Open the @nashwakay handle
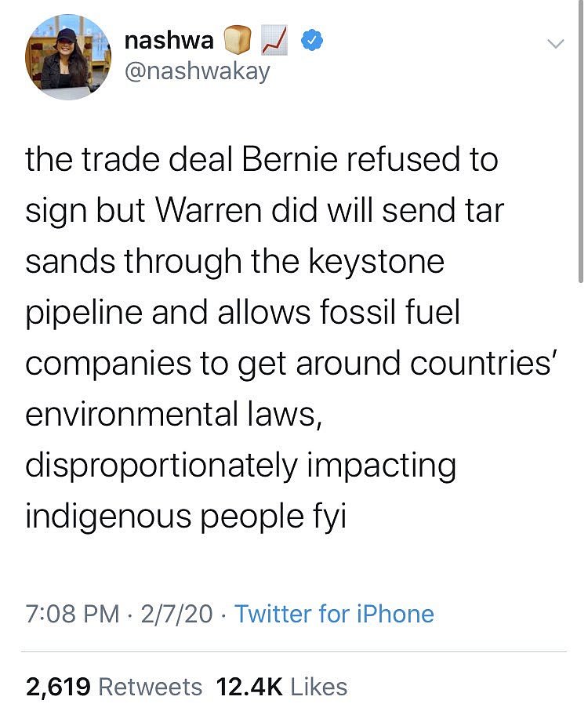The image size is (588, 711). [198, 72]
